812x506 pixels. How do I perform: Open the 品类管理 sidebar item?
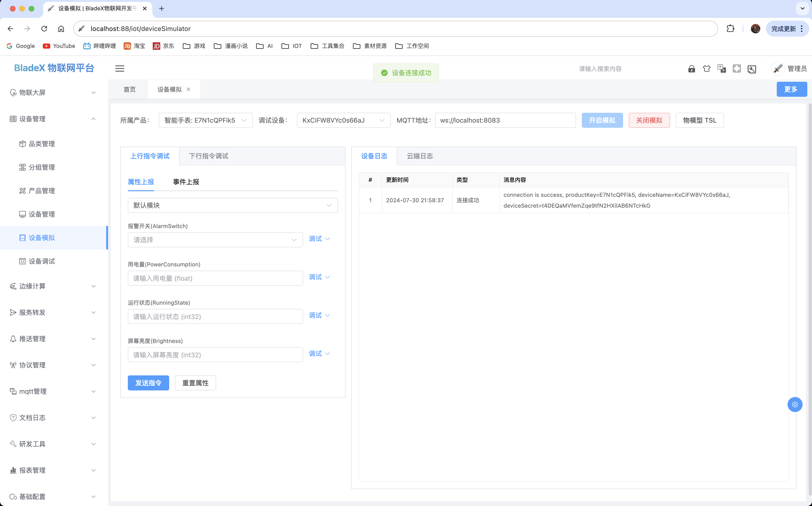click(54, 144)
